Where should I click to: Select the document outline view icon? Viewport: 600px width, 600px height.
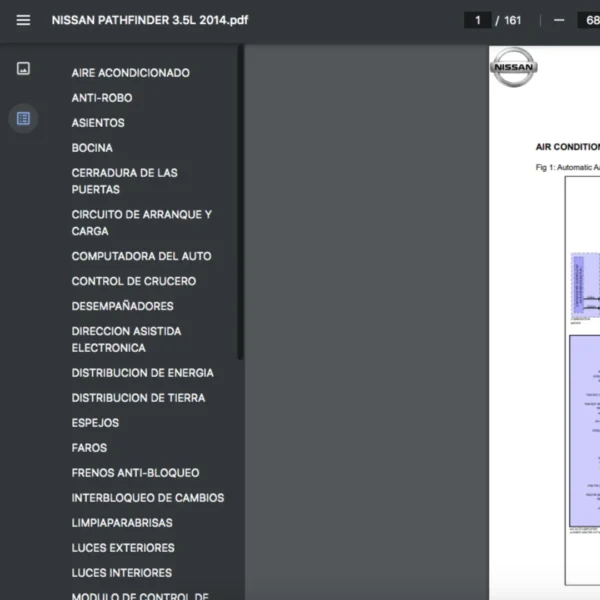(x=23, y=118)
